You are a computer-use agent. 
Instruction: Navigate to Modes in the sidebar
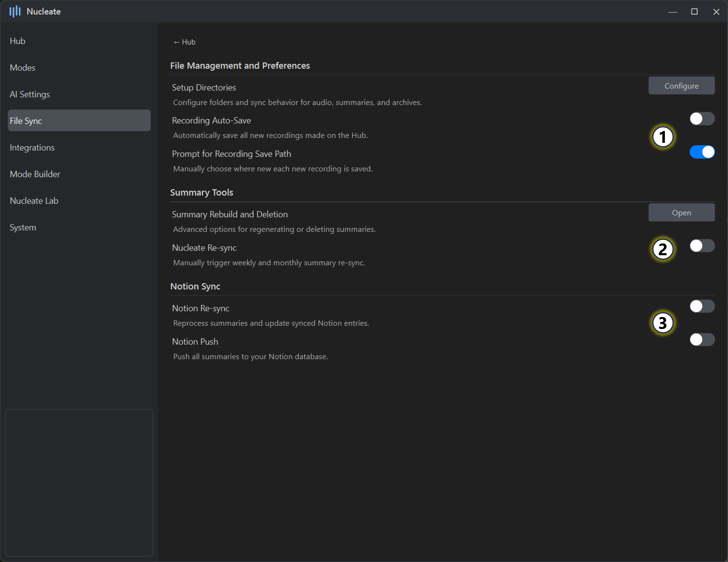23,68
